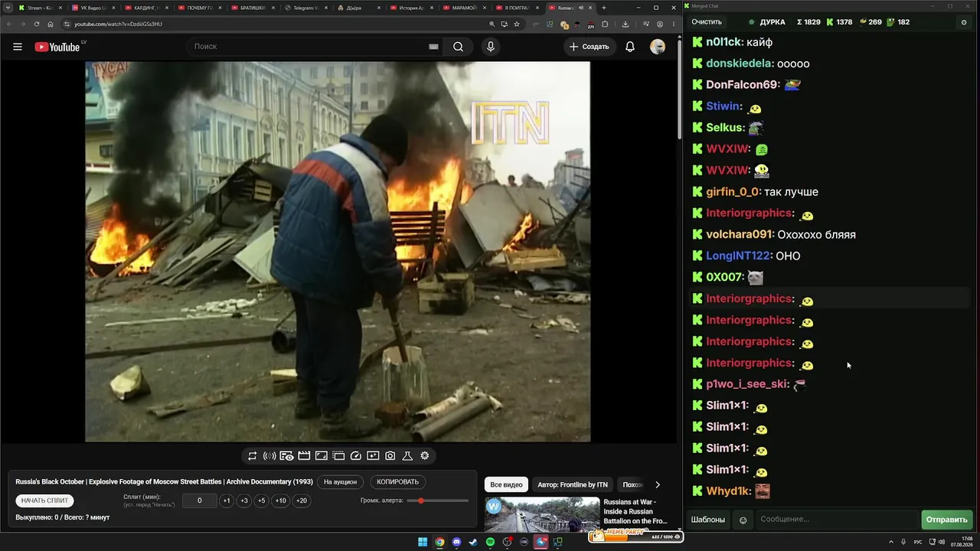Open YouTube notifications bell
The height and width of the screenshot is (551, 980).
pos(630,47)
